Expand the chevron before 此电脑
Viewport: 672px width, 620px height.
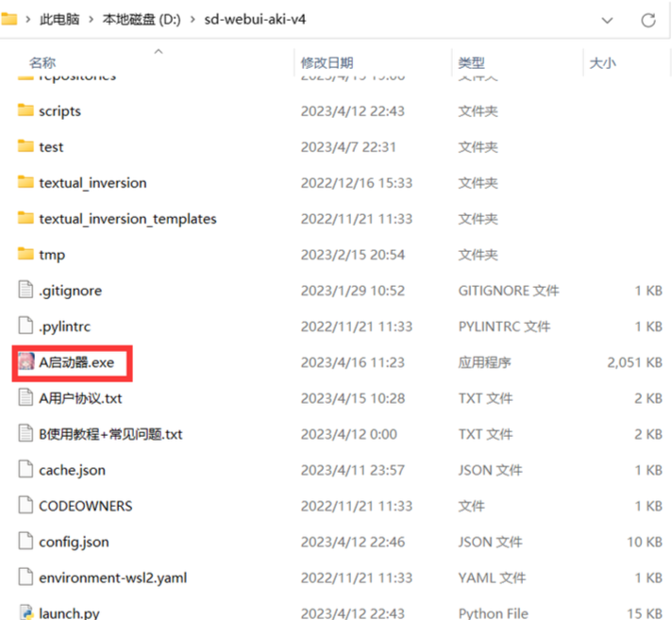coord(28,19)
